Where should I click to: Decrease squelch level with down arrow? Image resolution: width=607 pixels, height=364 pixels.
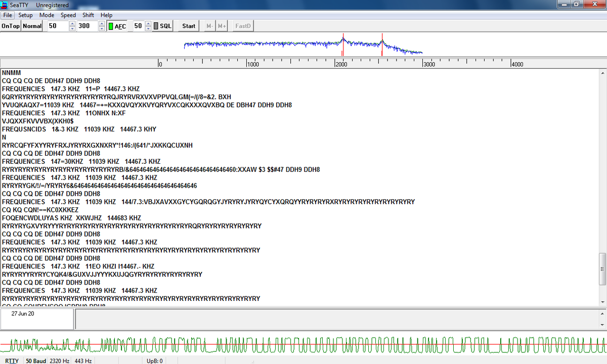click(148, 28)
